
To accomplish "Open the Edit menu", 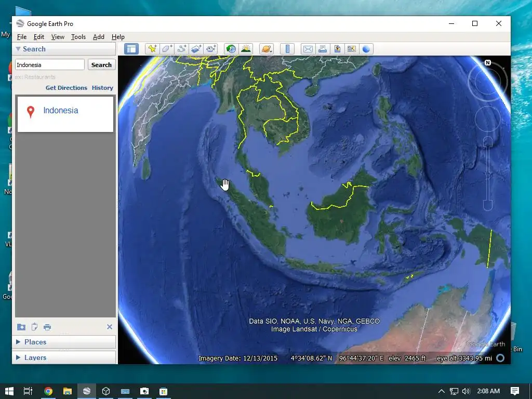I will [x=38, y=37].
